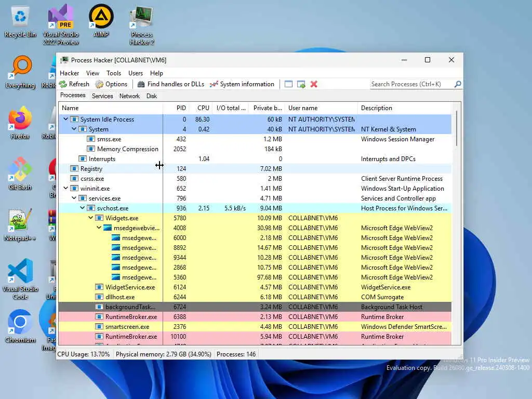532x399 pixels.
Task: Click the find window and thread icon
Action: click(x=301, y=84)
